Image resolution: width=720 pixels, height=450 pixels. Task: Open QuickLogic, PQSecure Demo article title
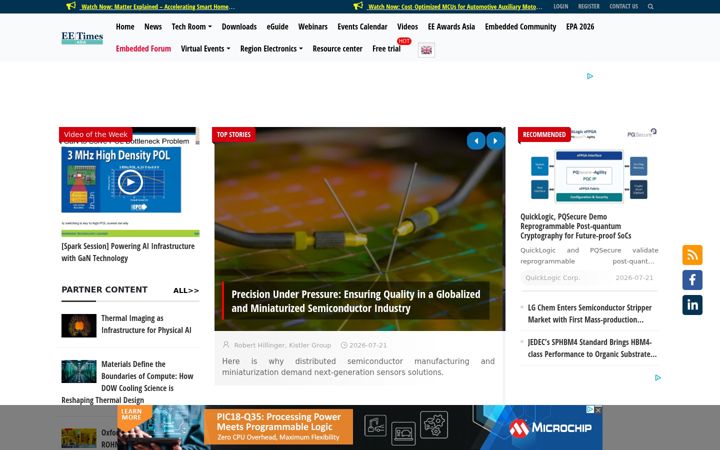[x=576, y=226]
